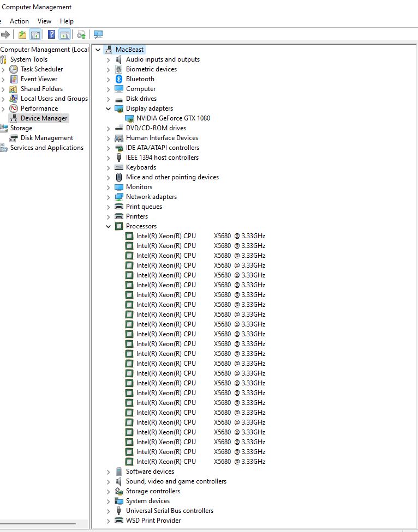
Task: Click the Local Users and Groups icon
Action: pos(14,99)
